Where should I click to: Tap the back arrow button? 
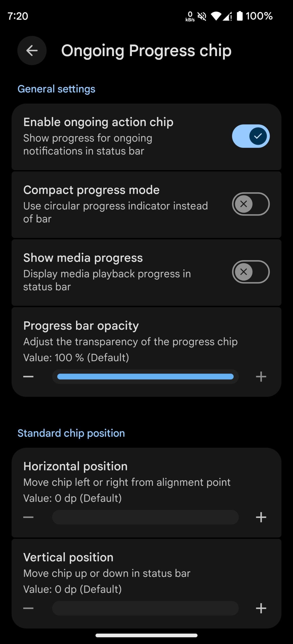[x=32, y=51]
